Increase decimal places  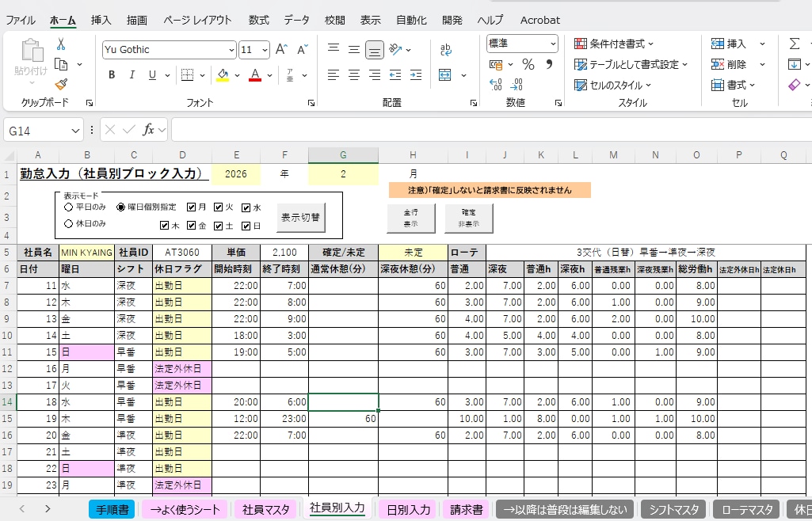496,85
